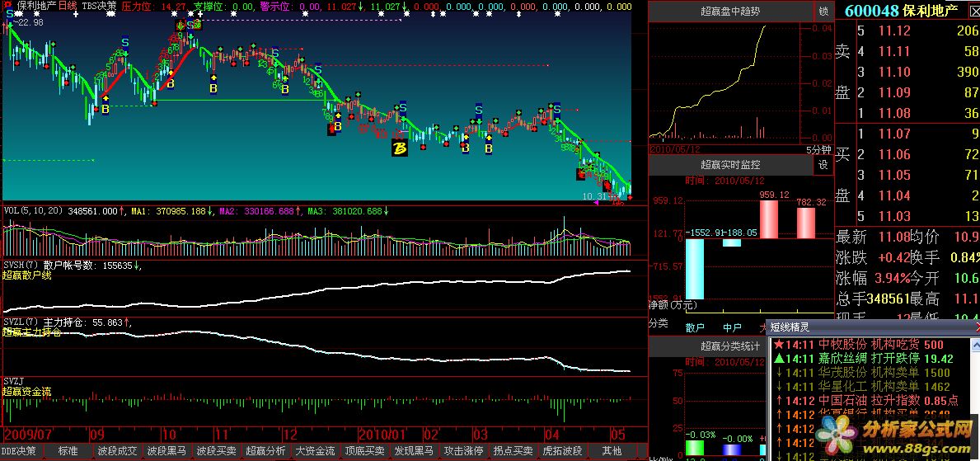Switch to the 顶底买卖 tab

pyautogui.click(x=364, y=451)
